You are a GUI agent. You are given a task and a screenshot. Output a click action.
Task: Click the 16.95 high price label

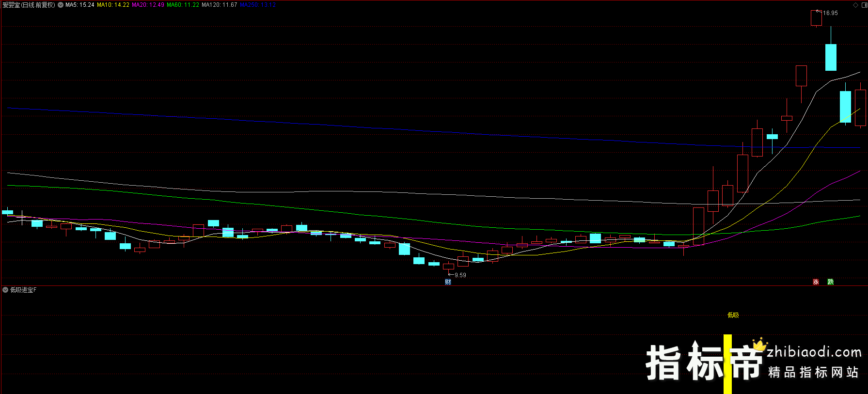pyautogui.click(x=830, y=13)
